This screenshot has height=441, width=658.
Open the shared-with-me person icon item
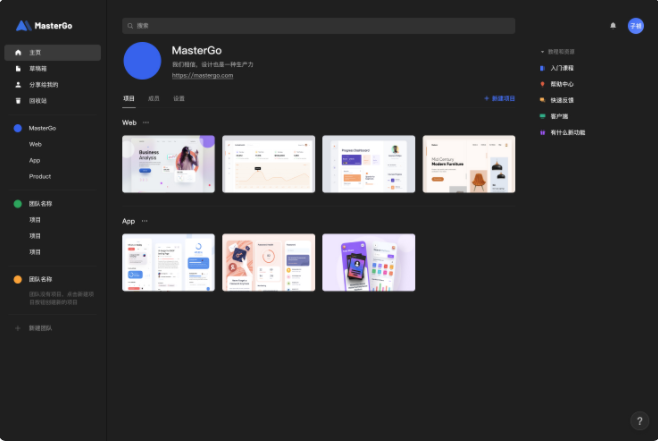[18, 85]
